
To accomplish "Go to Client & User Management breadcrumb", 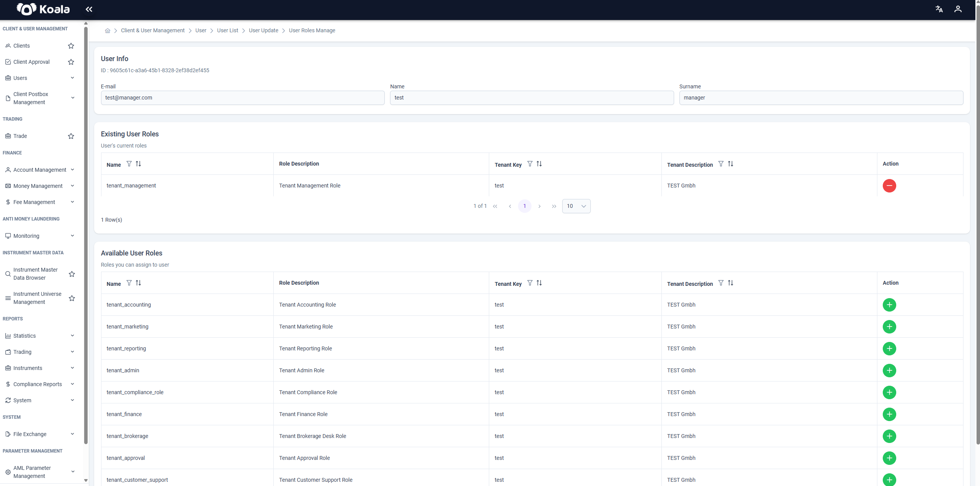I will [153, 30].
